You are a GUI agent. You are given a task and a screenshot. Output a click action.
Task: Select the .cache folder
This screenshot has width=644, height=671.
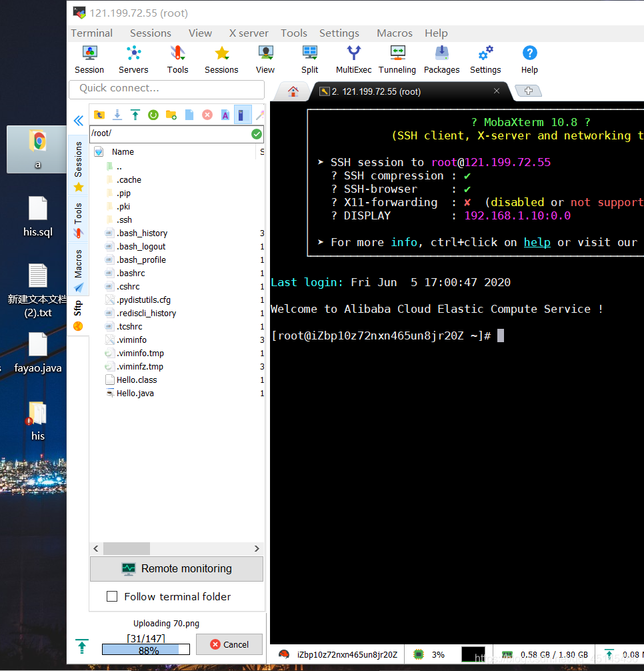coord(129,179)
